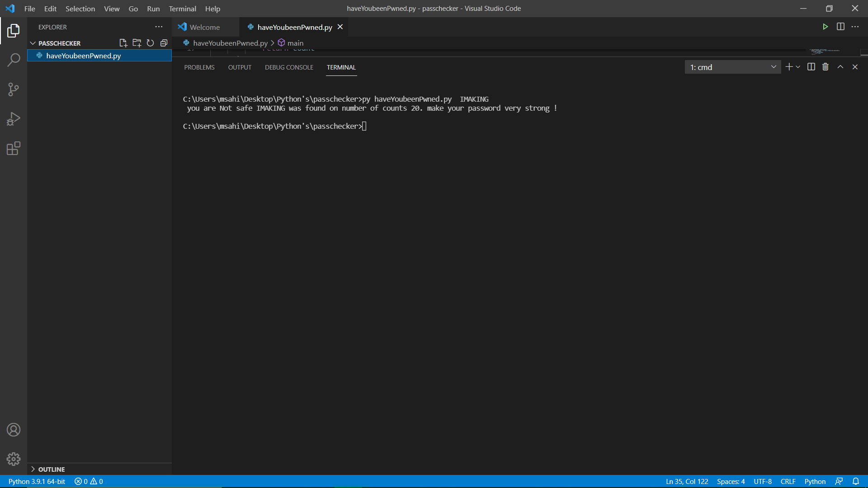Open the Run menu
This screenshot has height=488, width=868.
pos(153,9)
